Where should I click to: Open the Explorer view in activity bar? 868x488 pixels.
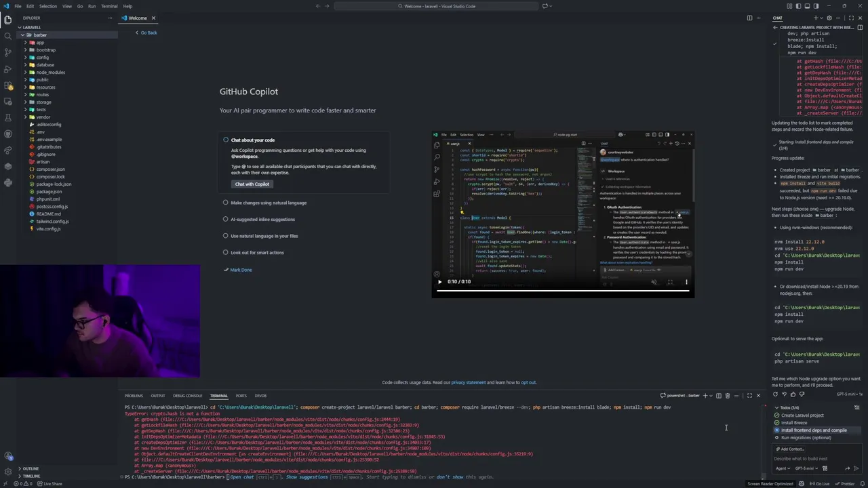click(x=8, y=20)
